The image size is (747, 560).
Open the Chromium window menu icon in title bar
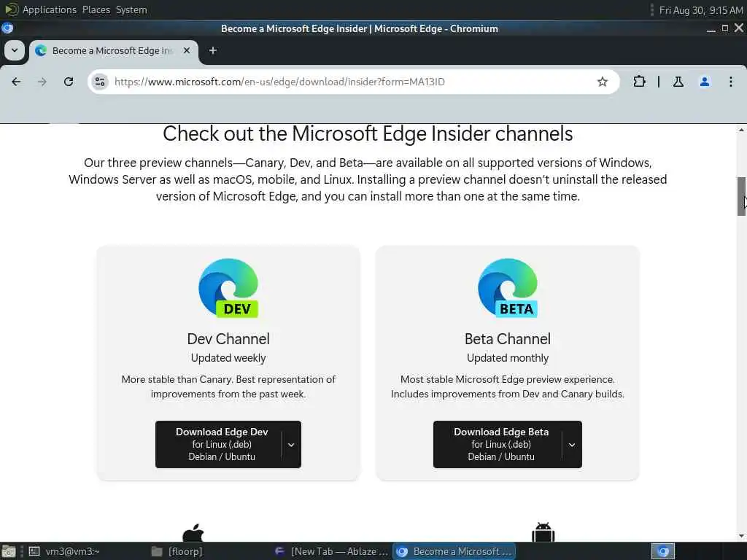(7, 28)
